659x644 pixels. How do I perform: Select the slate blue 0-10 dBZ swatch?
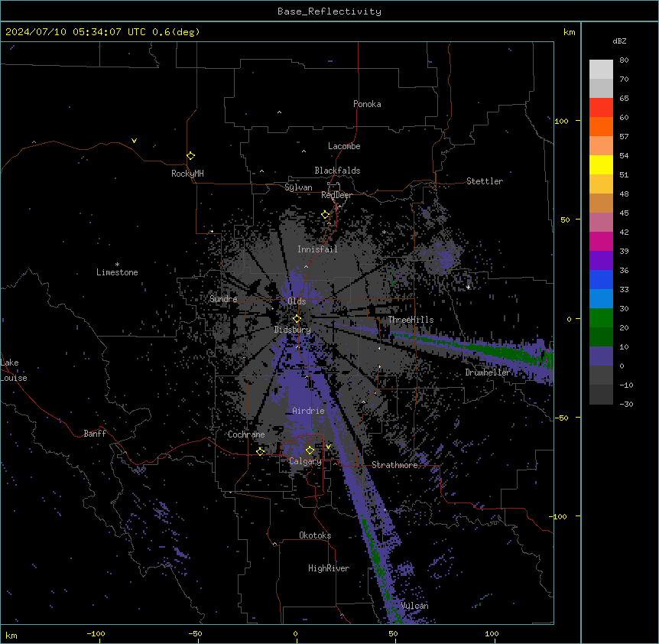(x=601, y=356)
